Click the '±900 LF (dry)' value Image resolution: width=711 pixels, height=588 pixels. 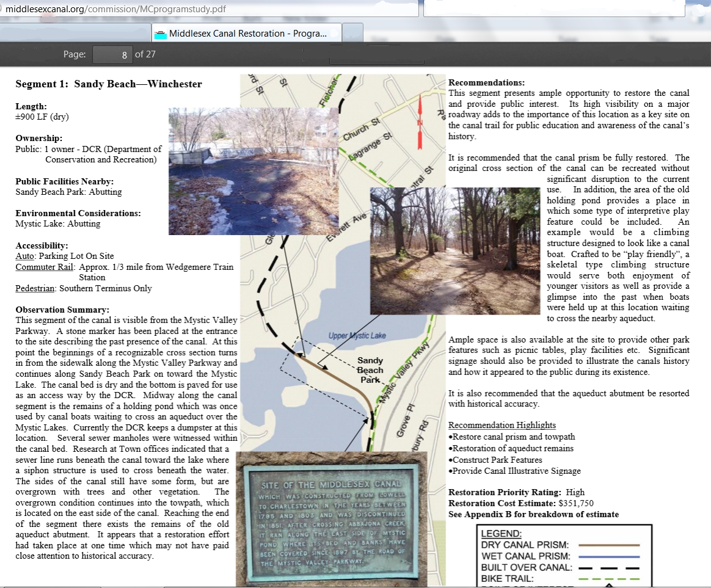click(42, 117)
